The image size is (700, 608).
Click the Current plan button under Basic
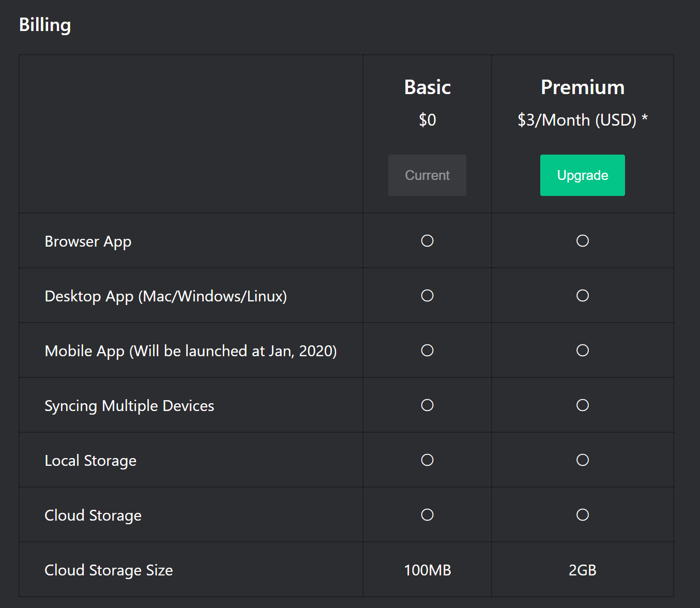click(x=427, y=175)
